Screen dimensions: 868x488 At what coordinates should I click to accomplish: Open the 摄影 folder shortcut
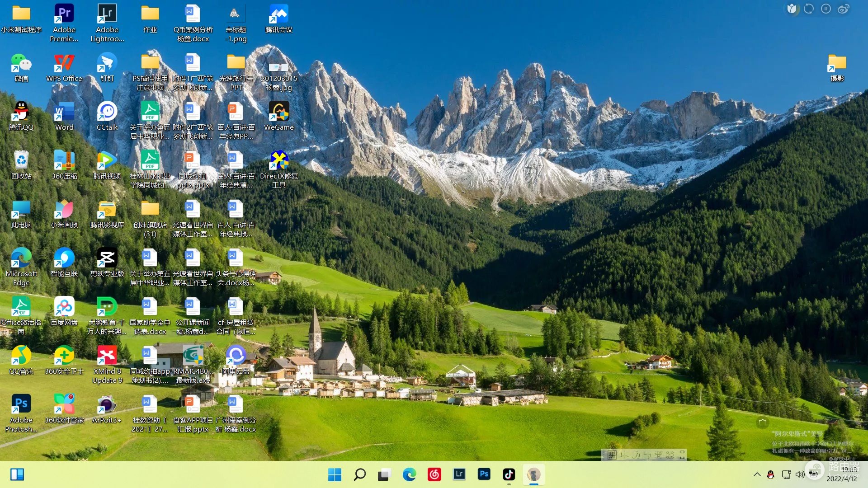pos(837,68)
